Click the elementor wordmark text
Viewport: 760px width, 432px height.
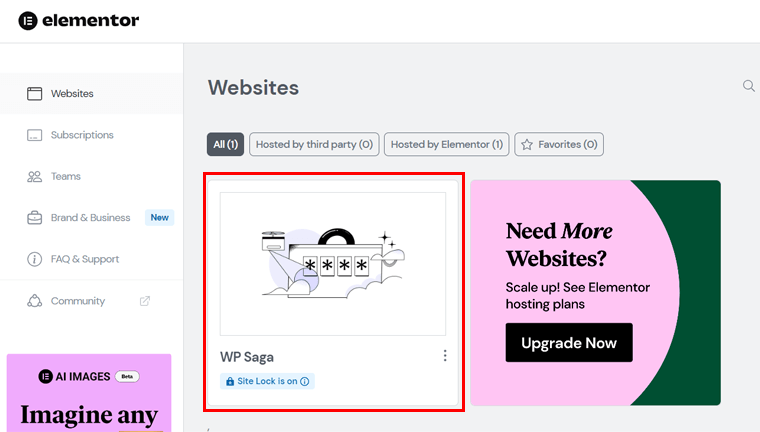pos(91,20)
